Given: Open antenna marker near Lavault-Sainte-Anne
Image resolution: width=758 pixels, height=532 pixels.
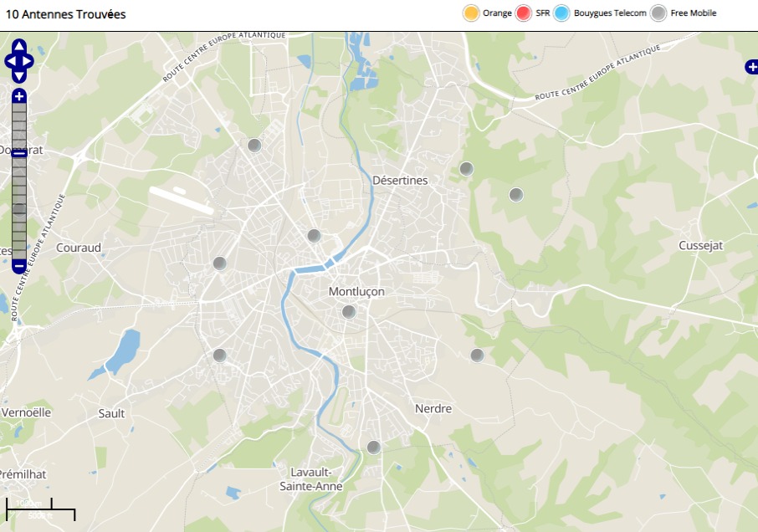Looking at the screenshot, I should pyautogui.click(x=373, y=448).
